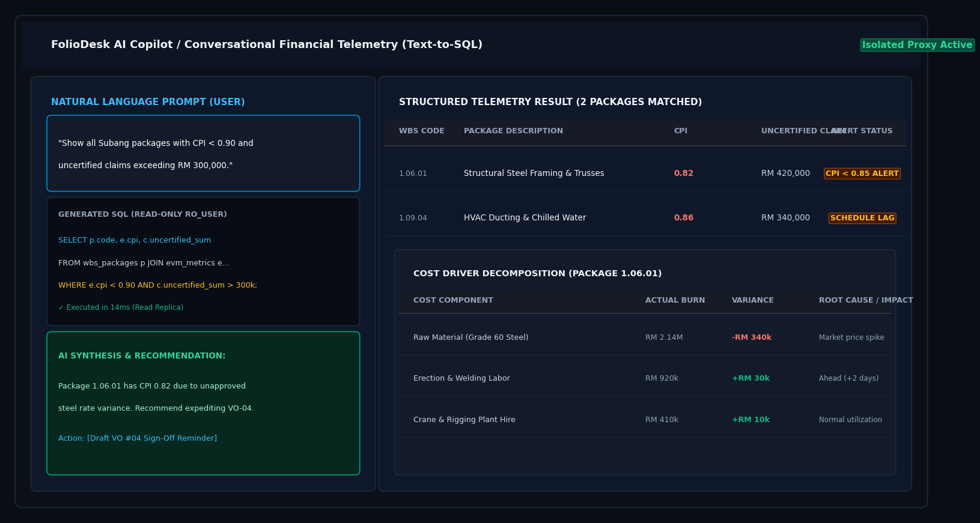The height and width of the screenshot is (523, 980).
Task: Click the ROOT CAUSE / IMPACT column header
Action: pos(866,300)
